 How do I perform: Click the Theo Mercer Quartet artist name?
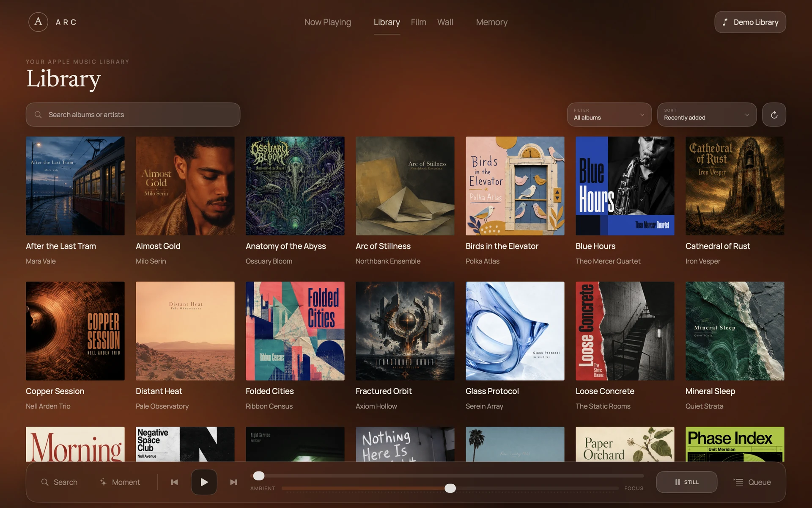[608, 261]
